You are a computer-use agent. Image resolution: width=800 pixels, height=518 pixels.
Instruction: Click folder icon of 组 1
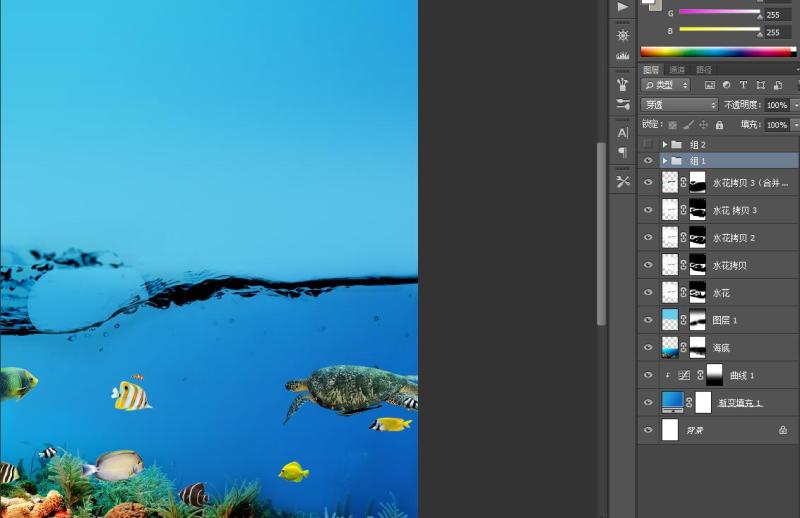pyautogui.click(x=677, y=161)
